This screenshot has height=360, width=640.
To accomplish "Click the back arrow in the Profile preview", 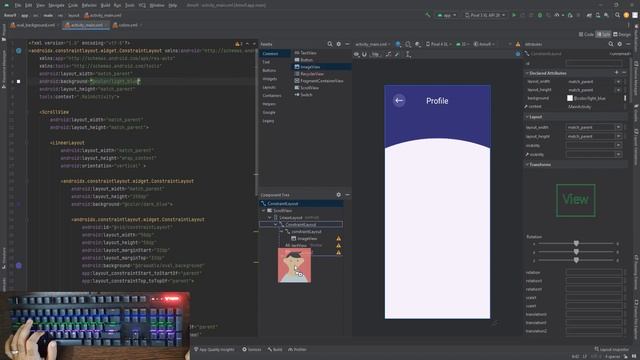I will [x=399, y=100].
